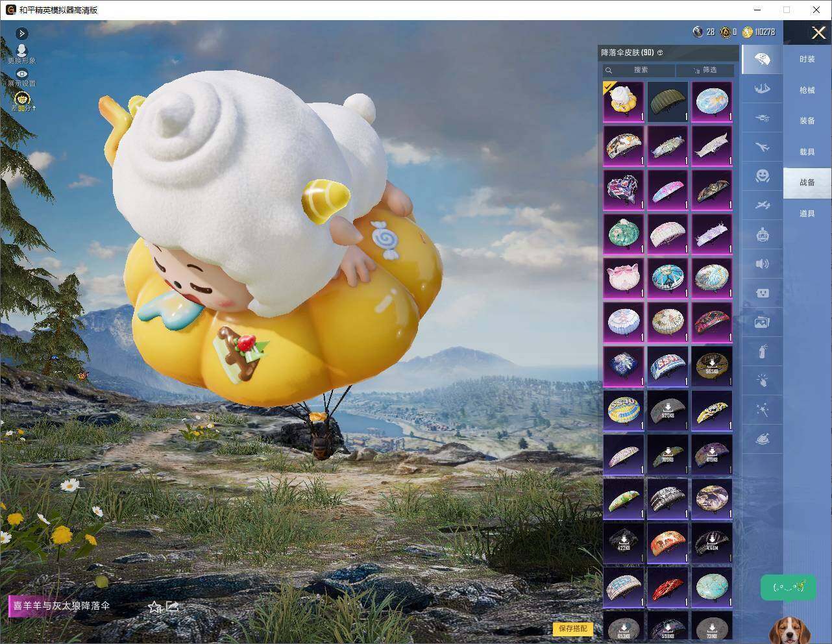Screen dimensions: 832x644
Task: Click the yellow rank badge icon
Action: click(x=22, y=99)
